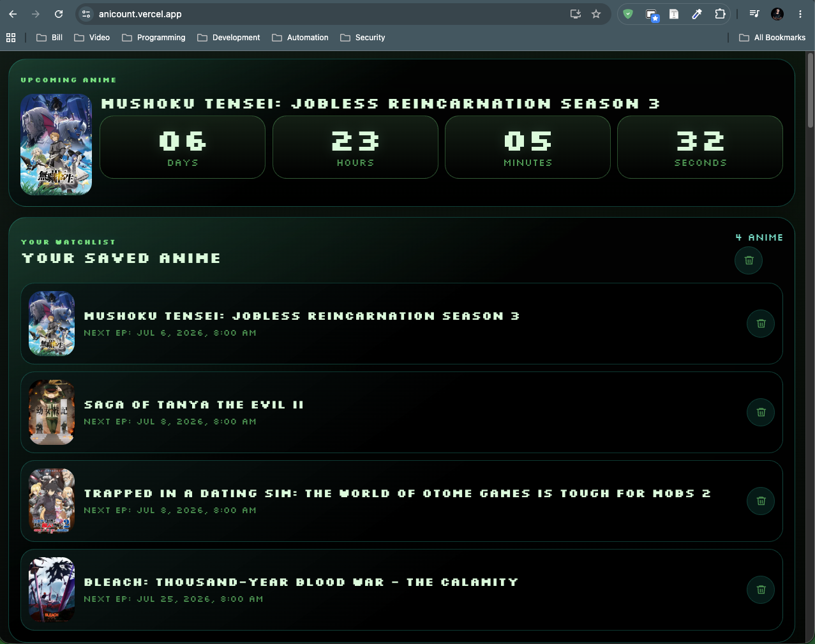
Task: Delete Mushoku Tensei from the watchlist
Action: tap(761, 324)
